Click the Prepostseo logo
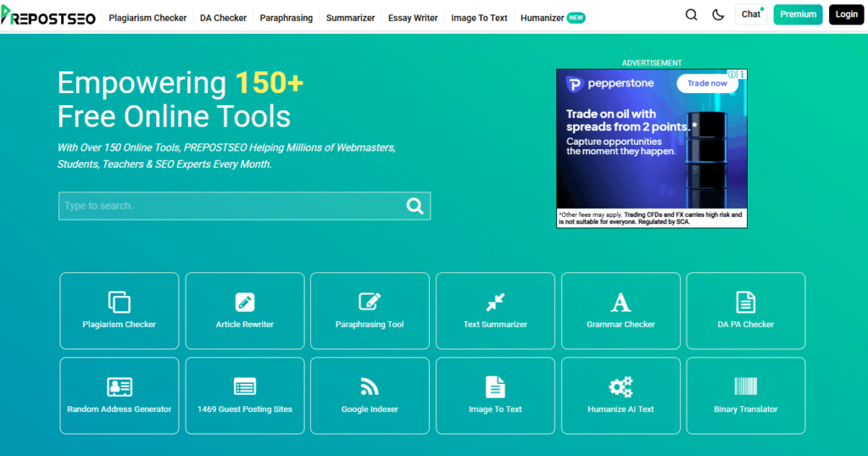 (x=48, y=17)
